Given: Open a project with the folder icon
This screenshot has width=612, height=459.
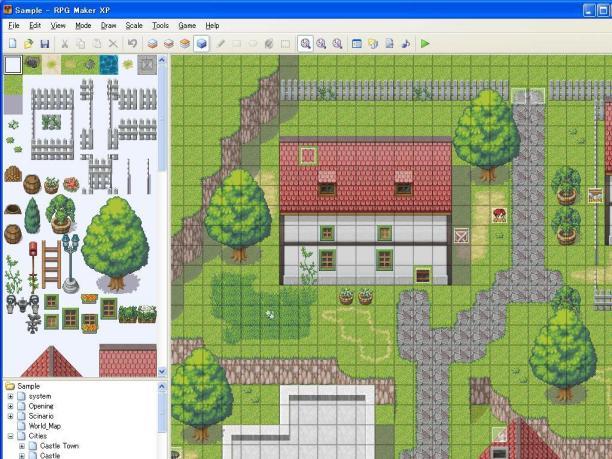Looking at the screenshot, I should pos(29,44).
